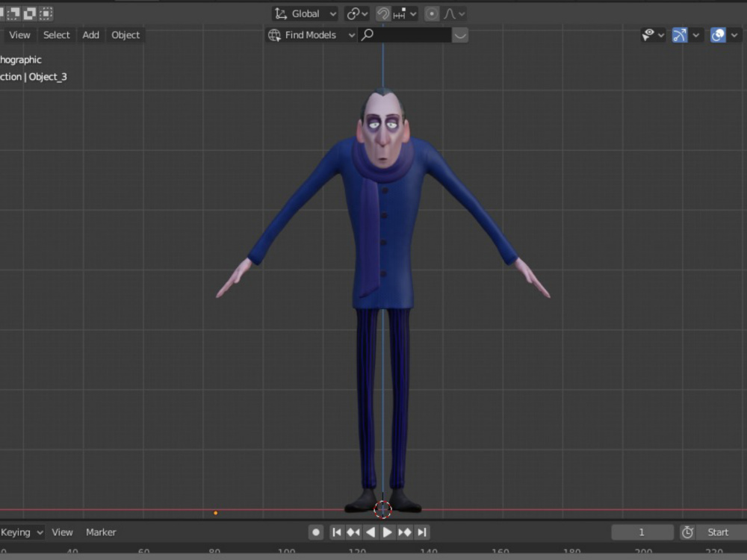Click the model search input field

pos(404,35)
